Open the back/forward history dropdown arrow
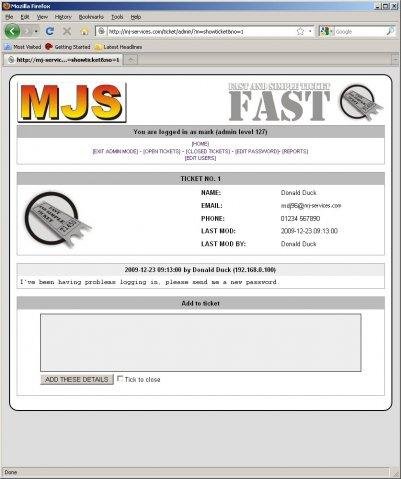 point(36,32)
